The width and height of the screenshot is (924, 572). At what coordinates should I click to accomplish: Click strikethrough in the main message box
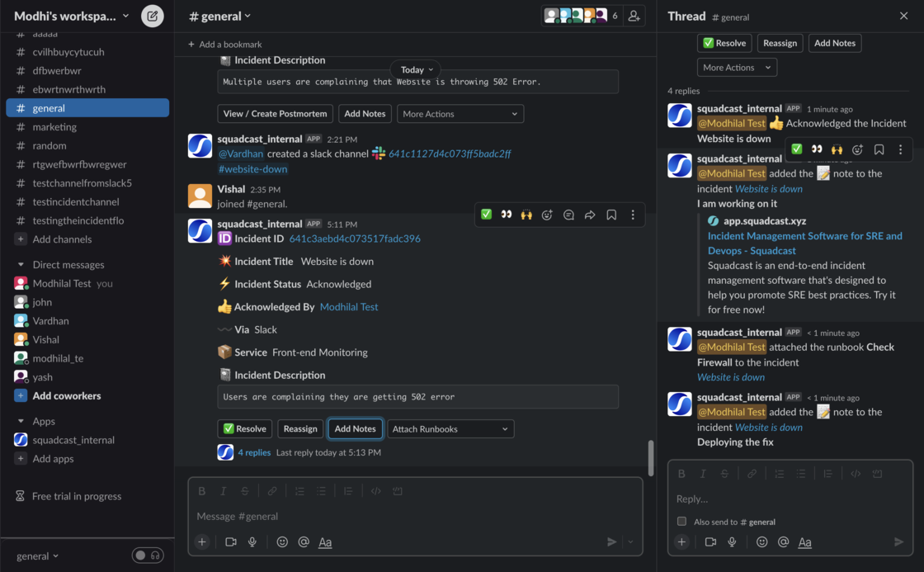click(x=244, y=490)
